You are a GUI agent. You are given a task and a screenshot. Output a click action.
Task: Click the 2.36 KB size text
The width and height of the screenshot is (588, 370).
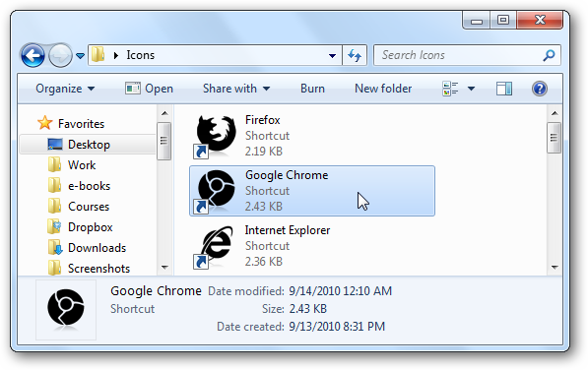pyautogui.click(x=263, y=262)
